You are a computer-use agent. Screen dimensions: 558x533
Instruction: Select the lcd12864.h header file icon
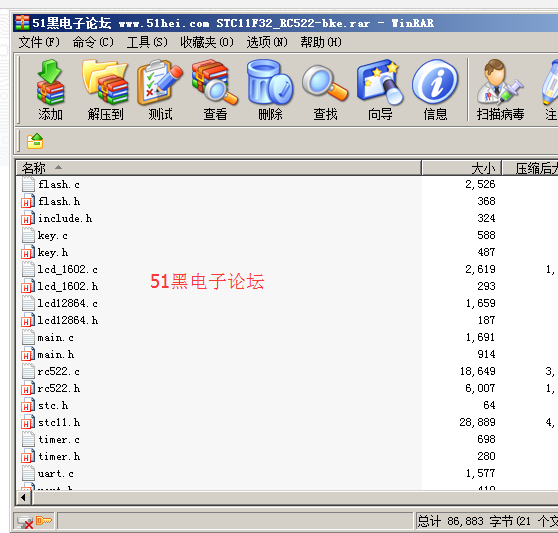tap(28, 321)
